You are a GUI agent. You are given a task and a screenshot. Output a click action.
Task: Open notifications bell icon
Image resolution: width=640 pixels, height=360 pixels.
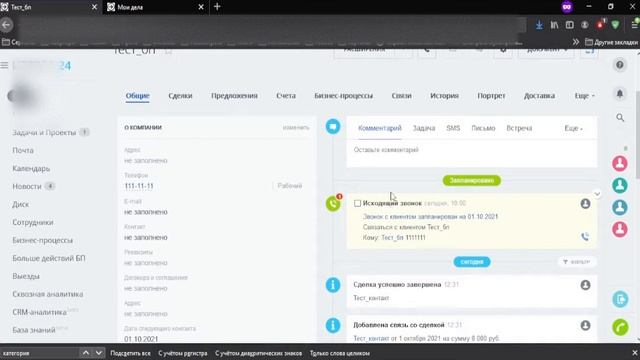pyautogui.click(x=620, y=94)
